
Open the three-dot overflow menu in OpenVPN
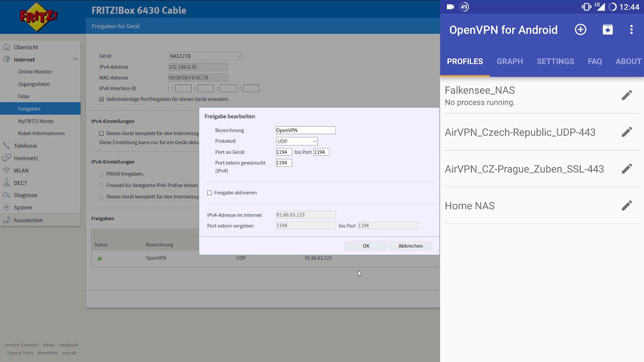click(631, 30)
